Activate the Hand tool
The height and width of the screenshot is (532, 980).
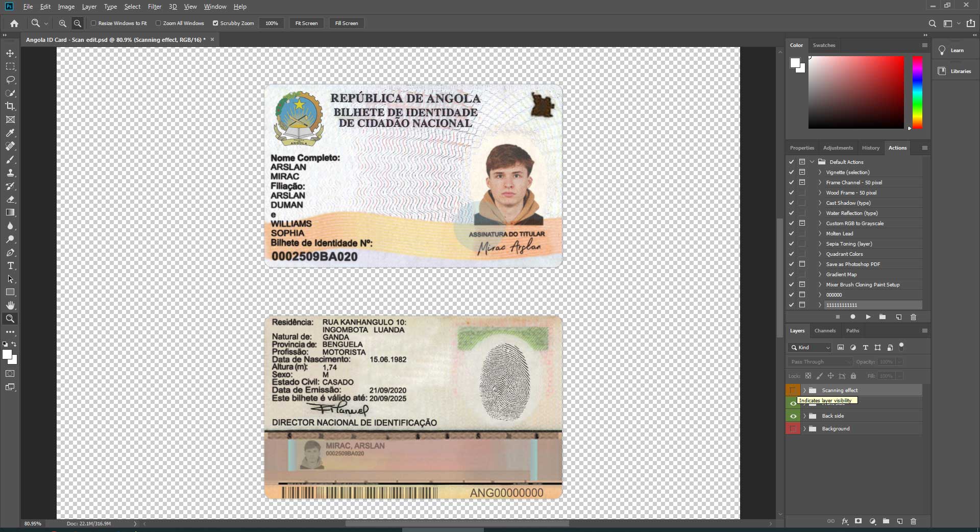coord(10,305)
